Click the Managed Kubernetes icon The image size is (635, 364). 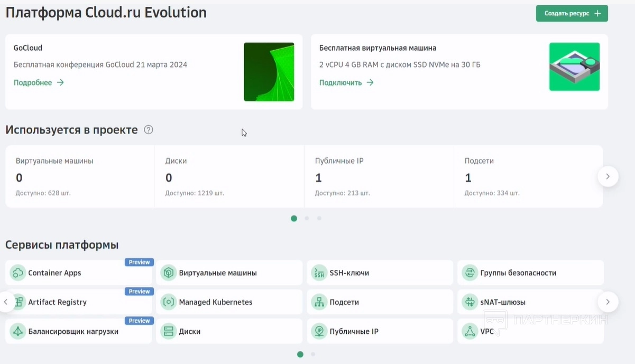[x=169, y=302]
